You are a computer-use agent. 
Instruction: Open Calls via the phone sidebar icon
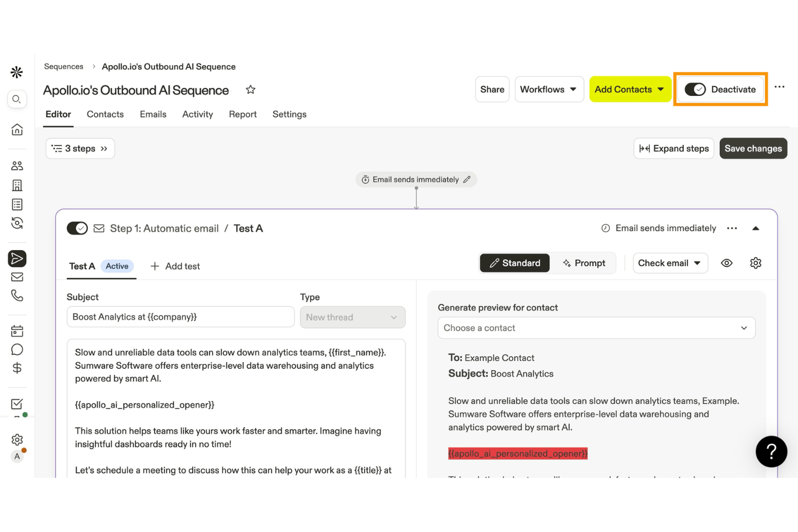click(x=17, y=295)
